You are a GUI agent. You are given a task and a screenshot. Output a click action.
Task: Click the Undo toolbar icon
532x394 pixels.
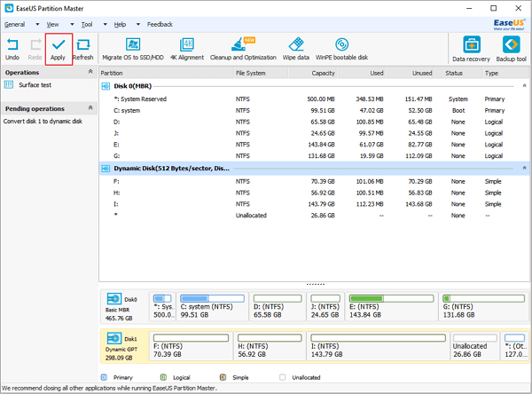(x=12, y=45)
